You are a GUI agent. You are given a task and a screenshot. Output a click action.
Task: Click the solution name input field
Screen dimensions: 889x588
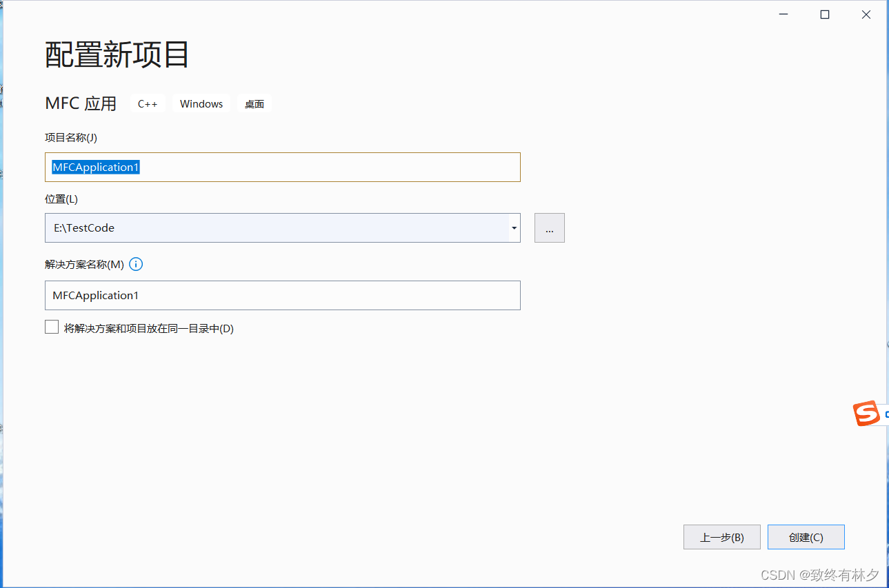point(282,295)
